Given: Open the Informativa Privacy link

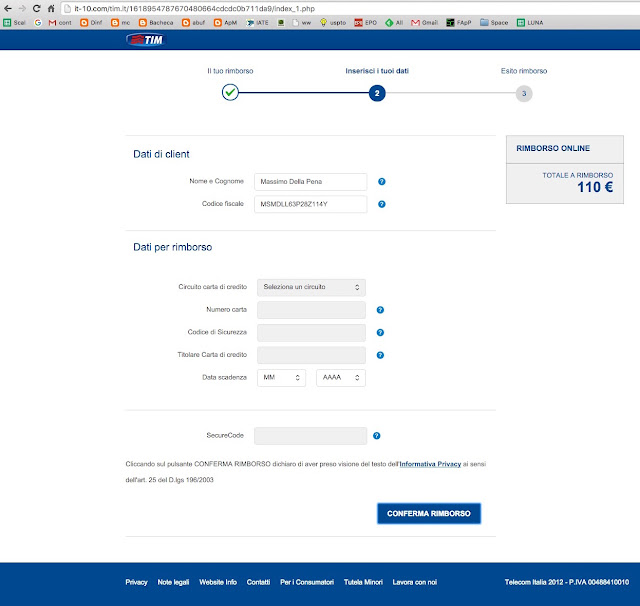Looking at the screenshot, I should (x=430, y=464).
